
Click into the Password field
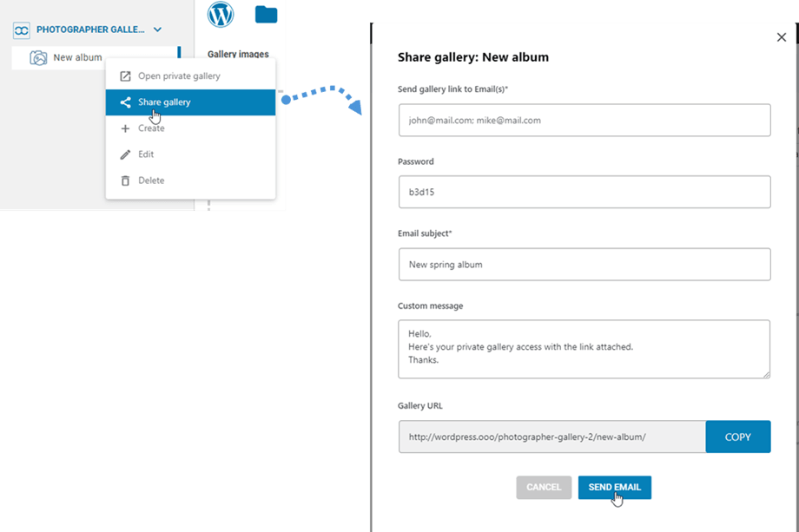coord(584,192)
